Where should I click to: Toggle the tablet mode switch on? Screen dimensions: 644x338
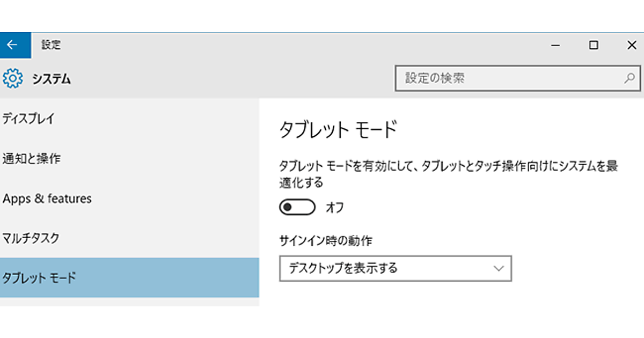297,208
